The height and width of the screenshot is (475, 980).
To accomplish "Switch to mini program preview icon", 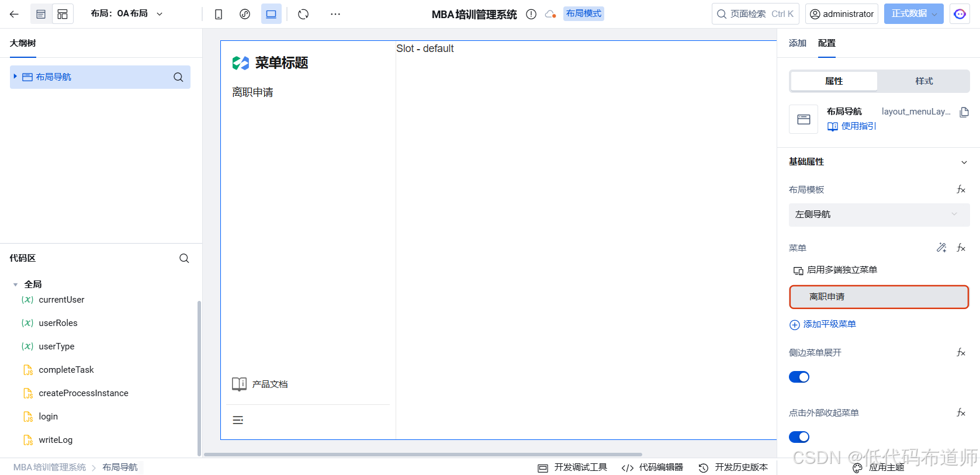I will click(245, 14).
